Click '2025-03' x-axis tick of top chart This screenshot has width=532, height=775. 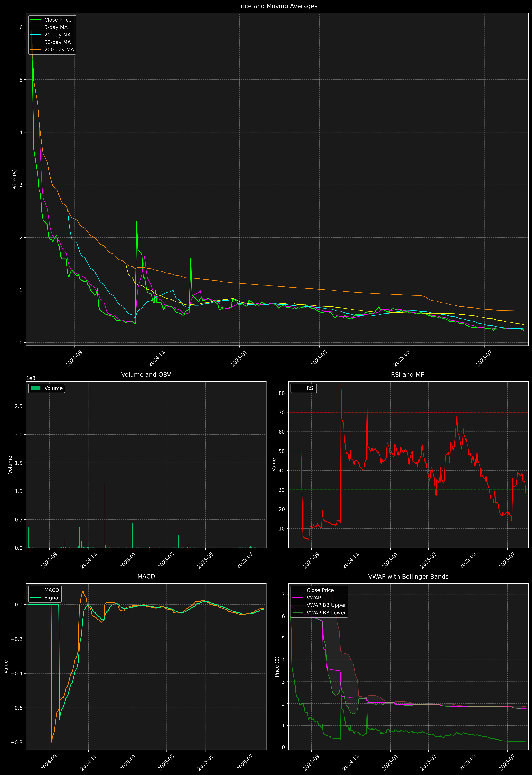(319, 358)
